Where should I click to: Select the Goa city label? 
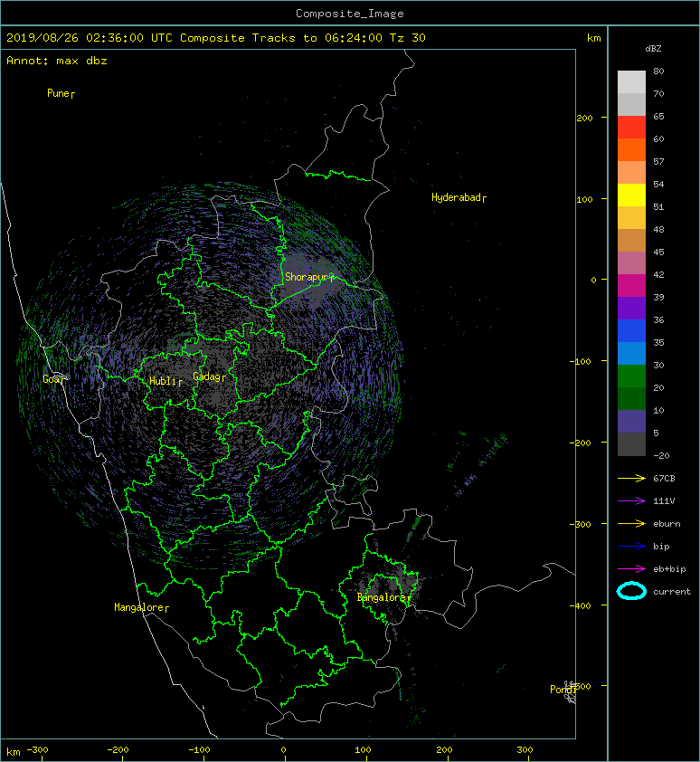click(x=52, y=379)
